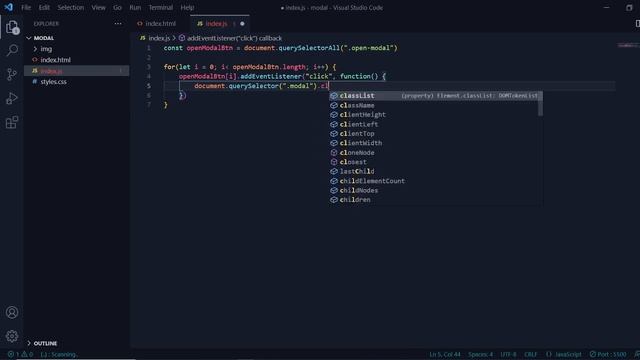Click the EXPLORER panel title
The height and width of the screenshot is (360, 640).
click(x=46, y=24)
